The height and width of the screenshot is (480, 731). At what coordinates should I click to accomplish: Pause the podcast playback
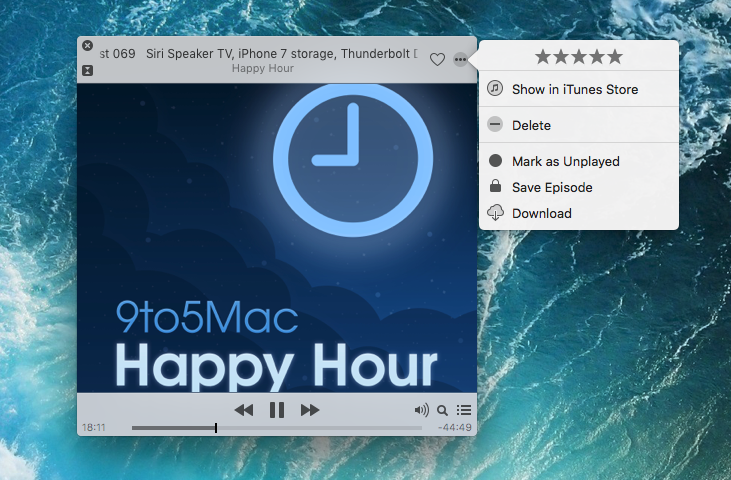tap(277, 409)
